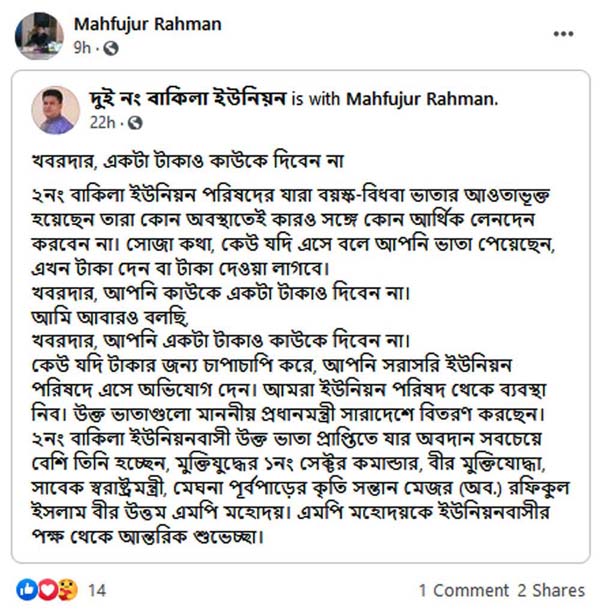Click the blue Like reaction icon
The width and height of the screenshot is (600, 613).
pyautogui.click(x=27, y=590)
